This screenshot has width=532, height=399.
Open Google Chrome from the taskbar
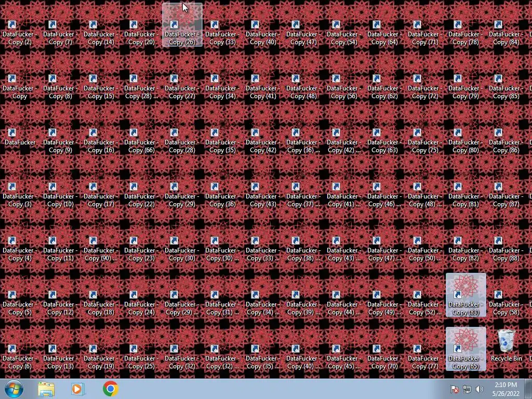[110, 389]
